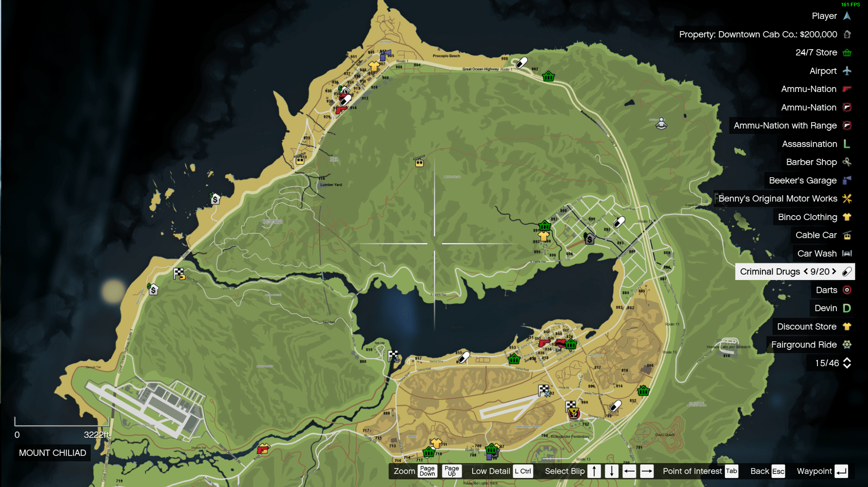
Task: Click the Esc Back key
Action: [x=778, y=471]
